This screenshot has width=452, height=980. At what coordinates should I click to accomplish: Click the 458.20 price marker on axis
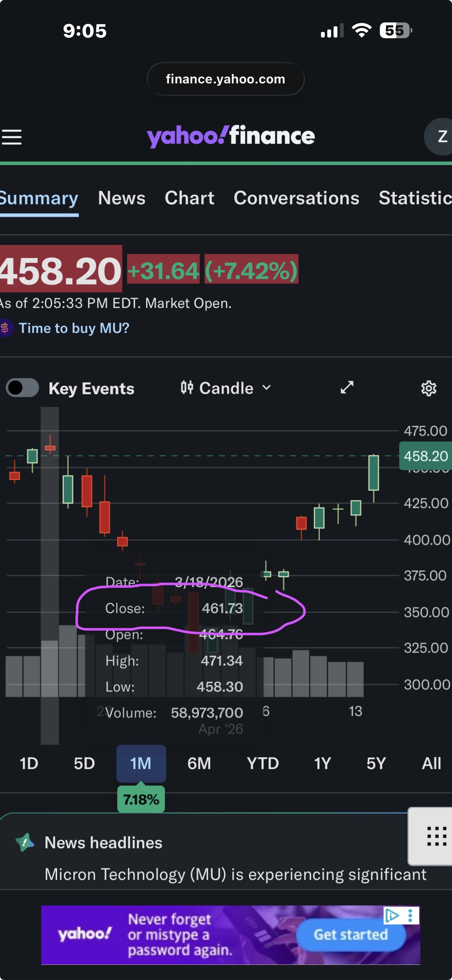(425, 456)
